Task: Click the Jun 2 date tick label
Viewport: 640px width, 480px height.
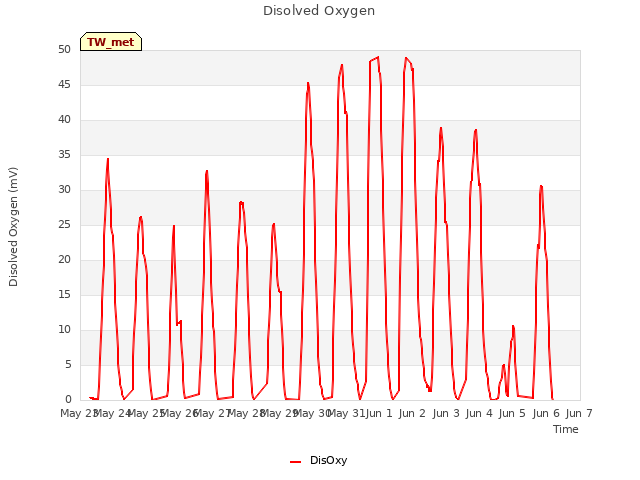Action: [x=412, y=413]
